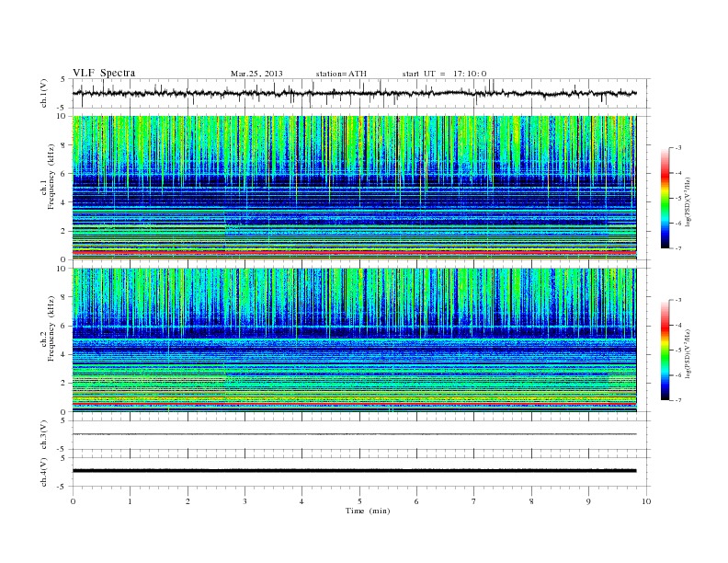Select the "start UT = 17:10:0" header text
Image resolution: width=728 pixels, height=563 pixels.
pyautogui.click(x=444, y=74)
